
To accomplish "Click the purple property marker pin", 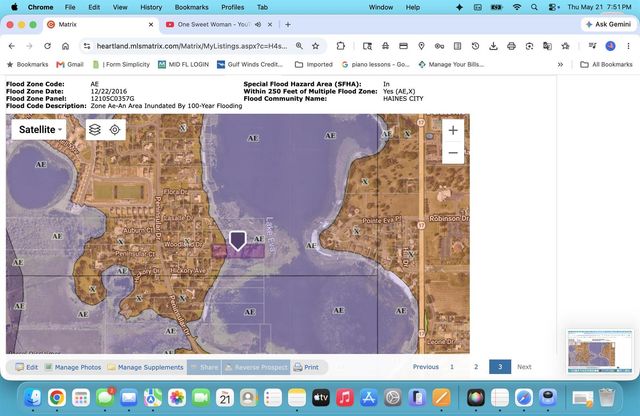I will [x=238, y=240].
